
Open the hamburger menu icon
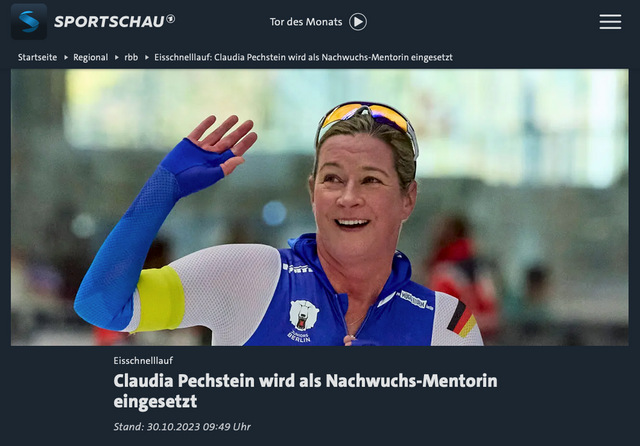pyautogui.click(x=610, y=22)
